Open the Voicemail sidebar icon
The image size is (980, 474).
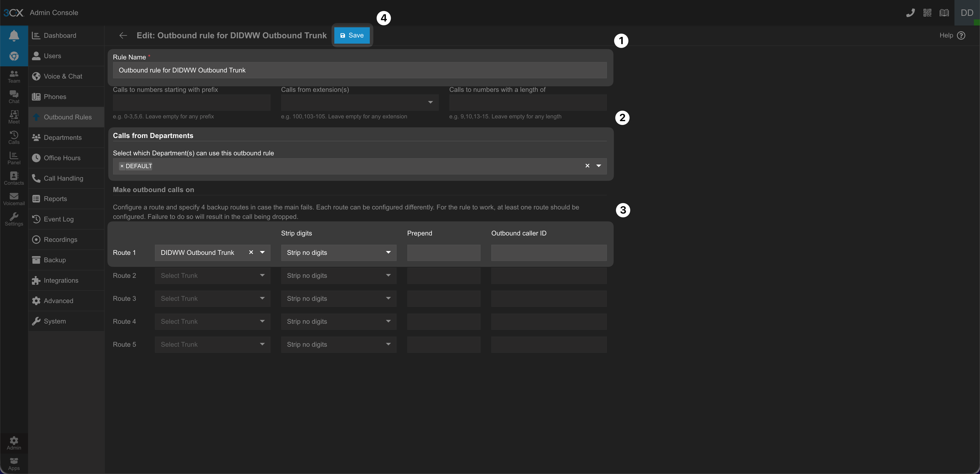[14, 198]
